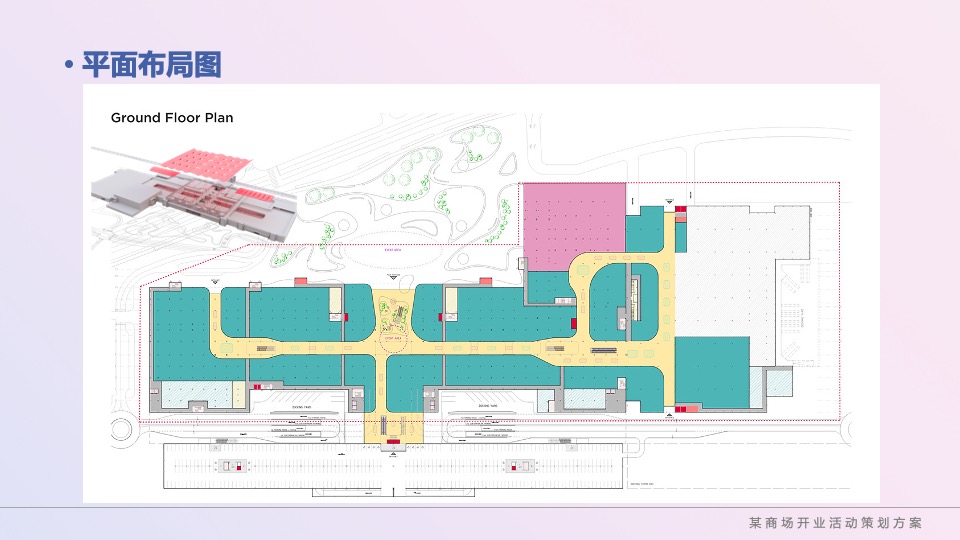This screenshot has width=960, height=540.
Task: Click the yellow main entrance below plaza
Action: pyautogui.click(x=392, y=428)
